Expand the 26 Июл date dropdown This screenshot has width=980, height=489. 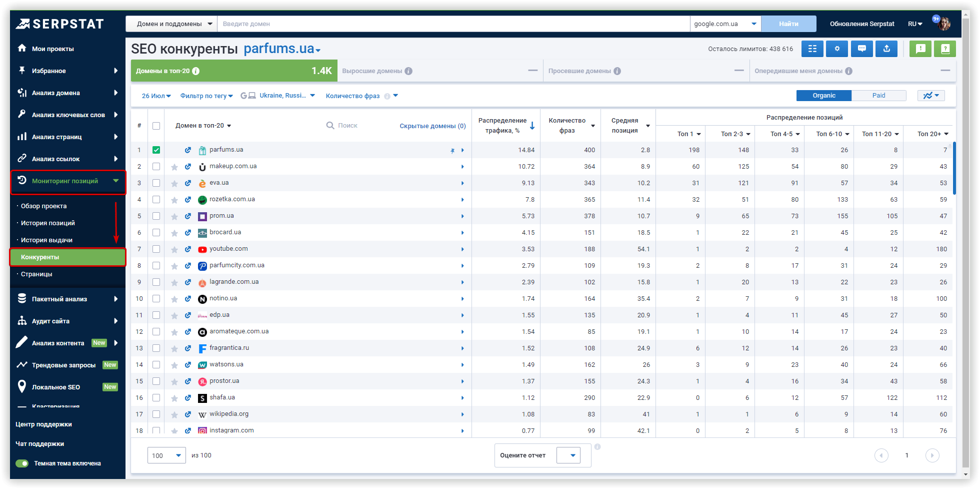tap(156, 96)
